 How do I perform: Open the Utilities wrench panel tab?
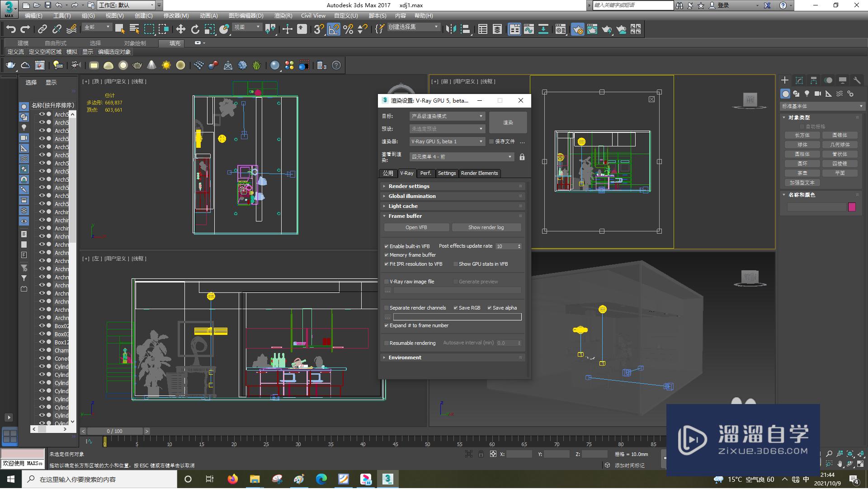point(857,80)
